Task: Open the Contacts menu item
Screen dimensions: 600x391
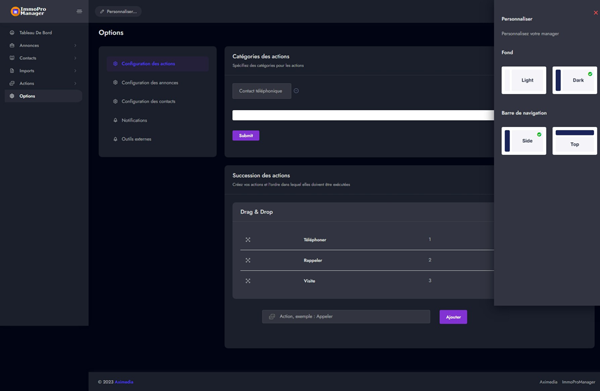Action: [x=43, y=58]
